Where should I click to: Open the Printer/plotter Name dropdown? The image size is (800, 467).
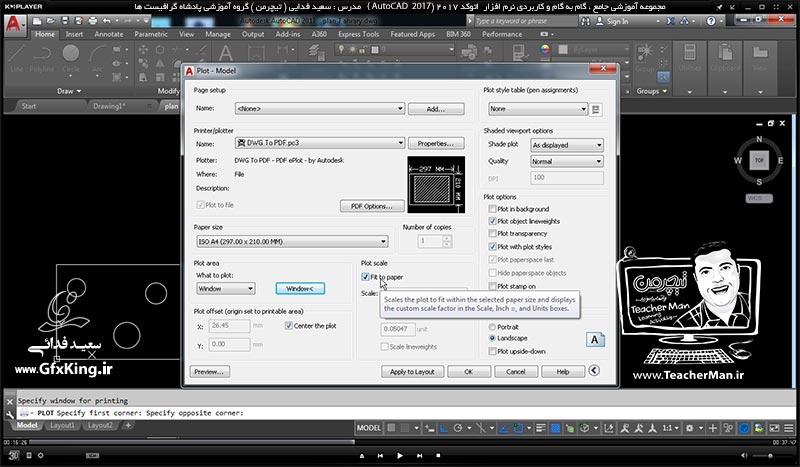320,143
